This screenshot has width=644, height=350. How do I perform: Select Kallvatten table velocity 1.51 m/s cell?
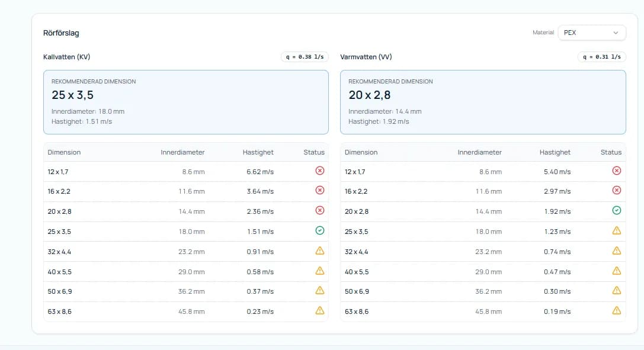[261, 232]
